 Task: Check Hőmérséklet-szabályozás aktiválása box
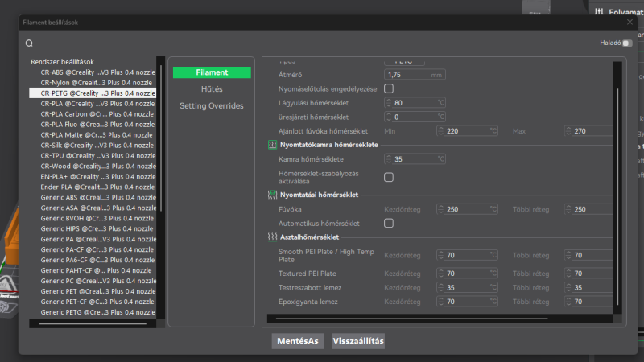(x=389, y=177)
